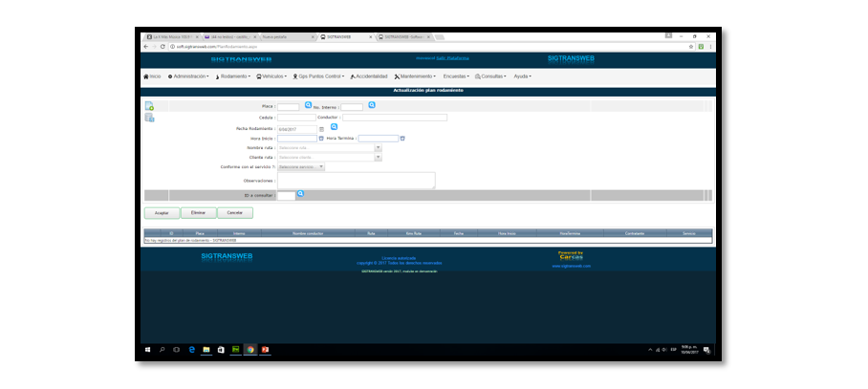
Task: Open the action center notifications icon
Action: [706, 350]
